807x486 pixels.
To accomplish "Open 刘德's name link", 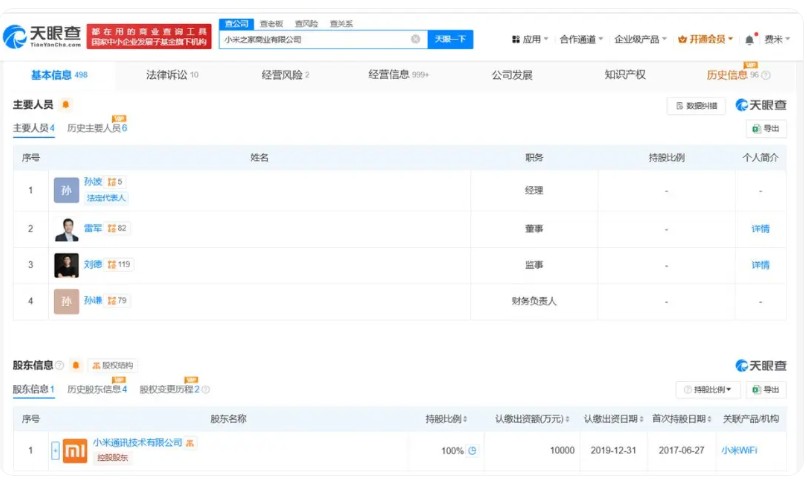I will tap(93, 264).
